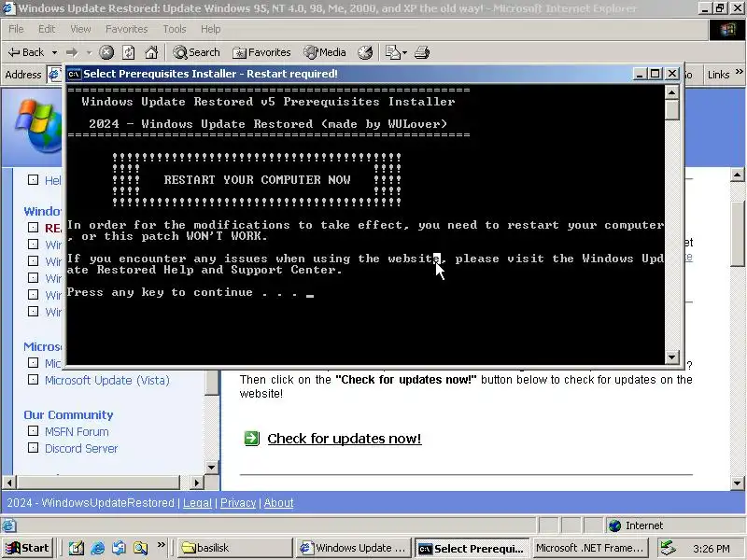This screenshot has width=747, height=560.
Task: Click sidebar horizontal scrollbar left arrow
Action: (x=8, y=483)
